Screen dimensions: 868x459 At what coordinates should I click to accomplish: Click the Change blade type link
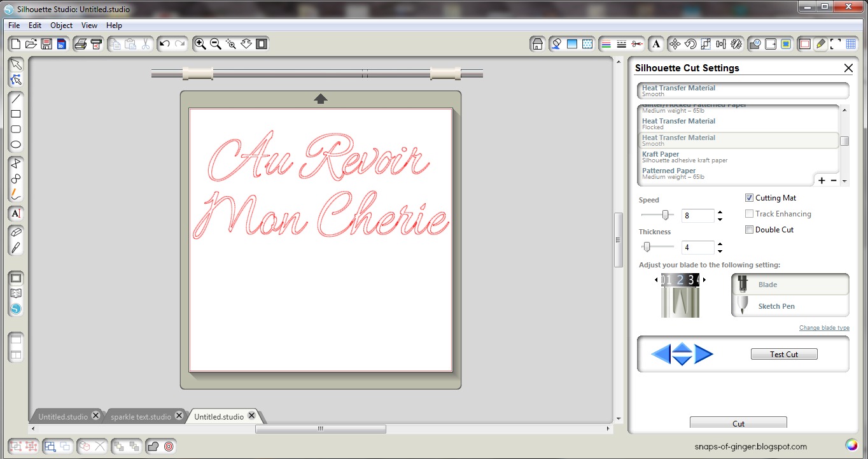click(x=824, y=328)
